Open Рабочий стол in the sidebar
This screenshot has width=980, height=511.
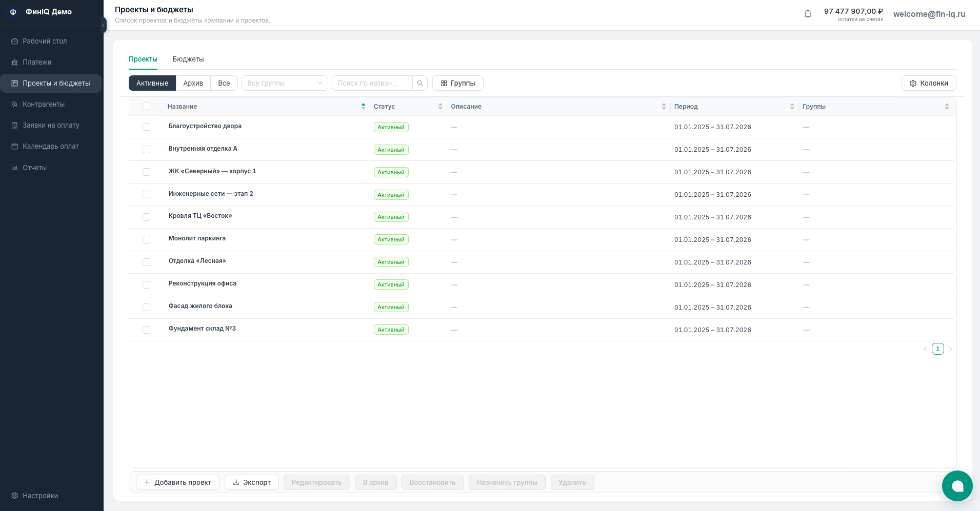(x=51, y=42)
